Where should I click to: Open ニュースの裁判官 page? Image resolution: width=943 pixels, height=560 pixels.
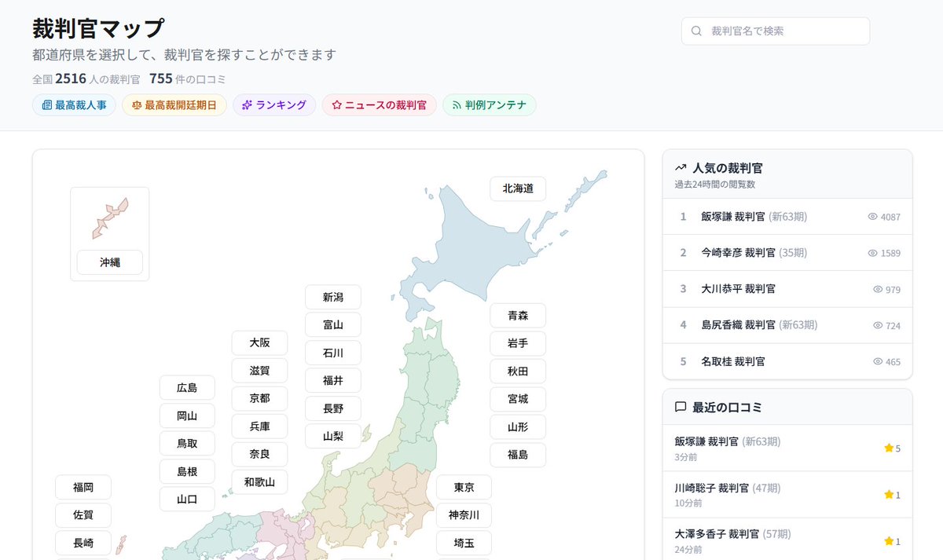point(380,105)
